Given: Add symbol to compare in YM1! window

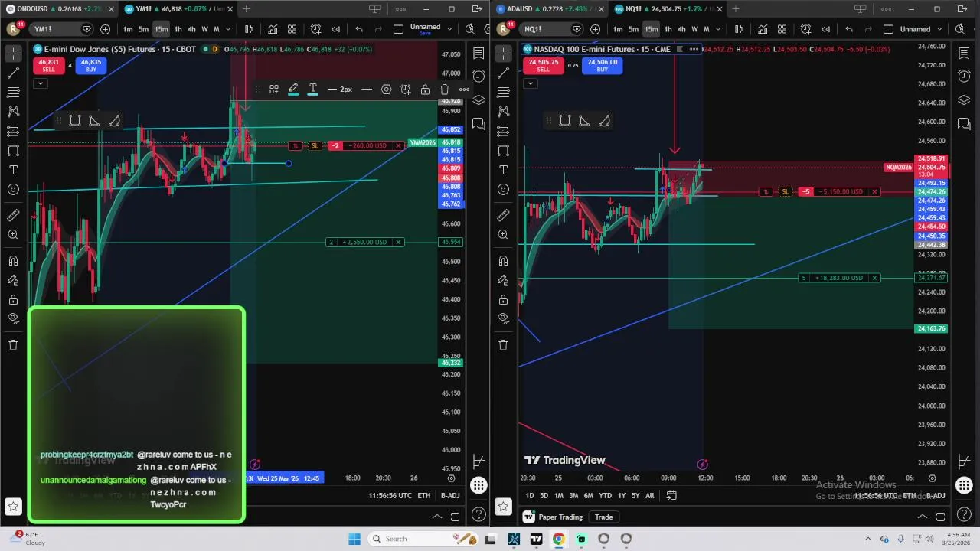Looking at the screenshot, I should [105, 29].
